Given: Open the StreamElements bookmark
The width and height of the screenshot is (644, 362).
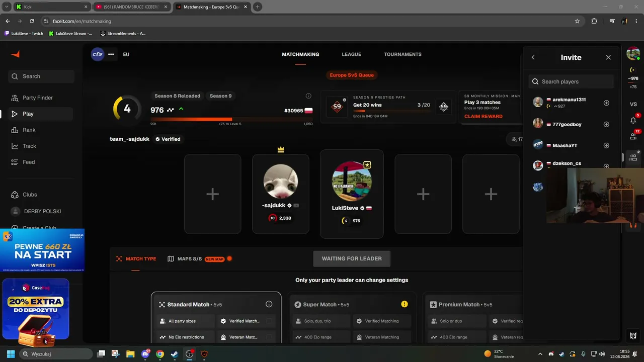Looking at the screenshot, I should 123,33.
